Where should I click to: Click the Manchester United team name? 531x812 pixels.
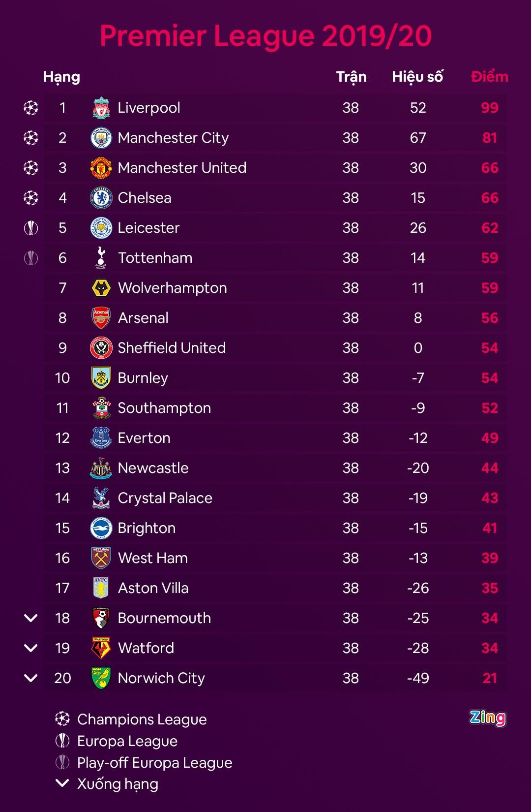[x=182, y=168]
